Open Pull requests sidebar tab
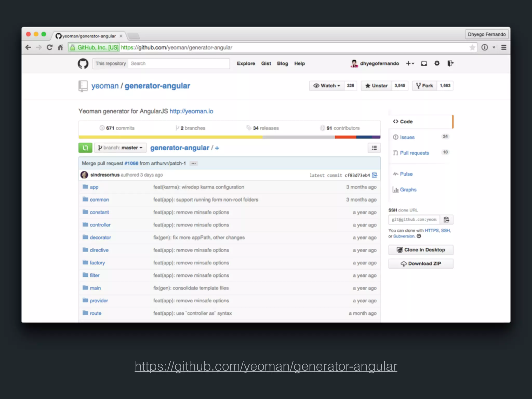 coord(414,153)
